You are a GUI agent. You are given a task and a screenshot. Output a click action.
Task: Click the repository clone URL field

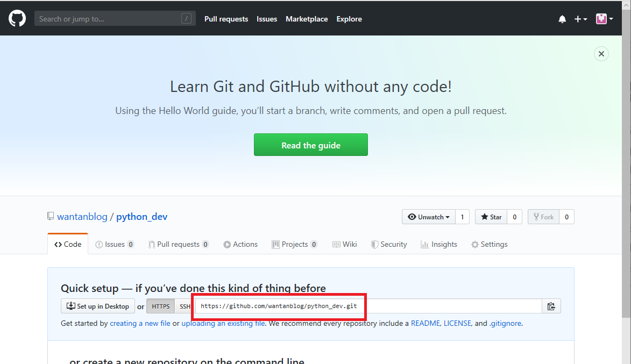[368, 306]
